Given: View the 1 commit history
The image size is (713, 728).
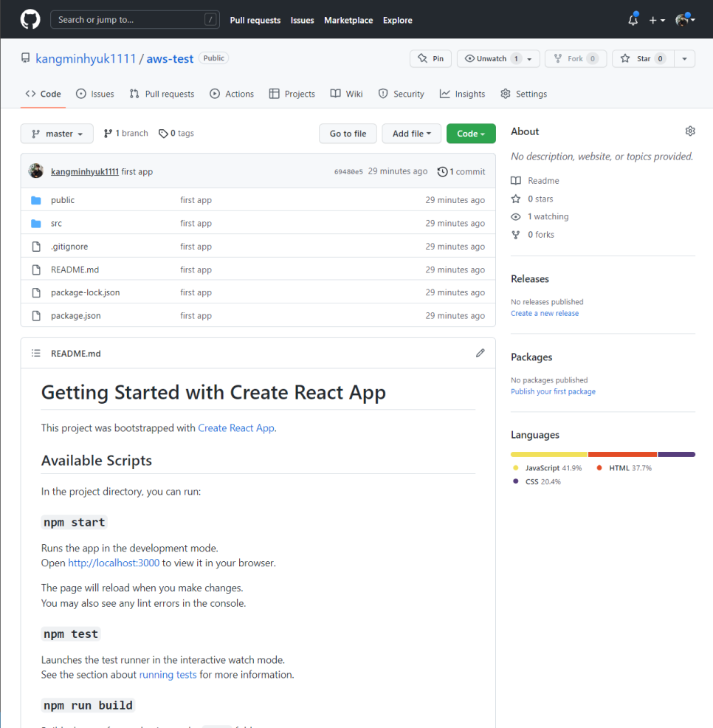Looking at the screenshot, I should pyautogui.click(x=461, y=171).
